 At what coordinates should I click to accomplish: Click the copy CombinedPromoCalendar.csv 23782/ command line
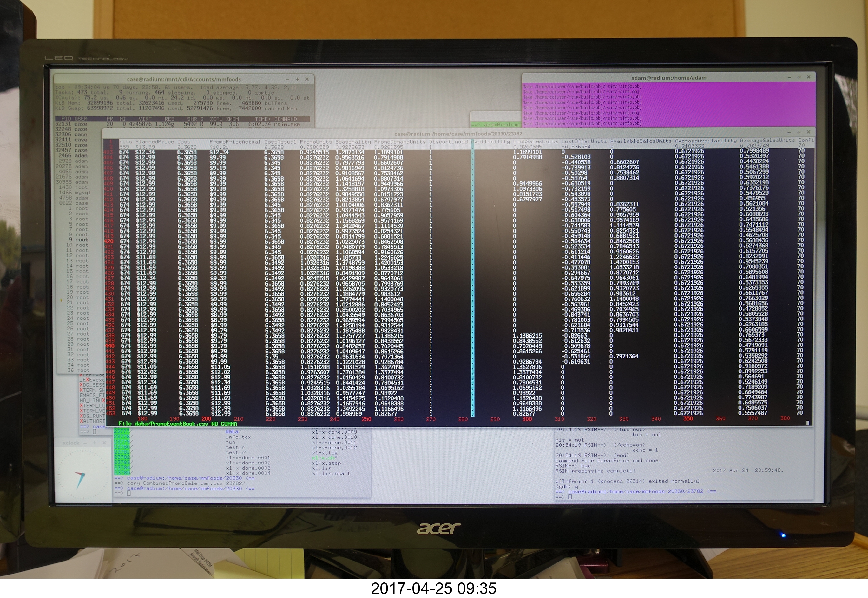tap(180, 483)
